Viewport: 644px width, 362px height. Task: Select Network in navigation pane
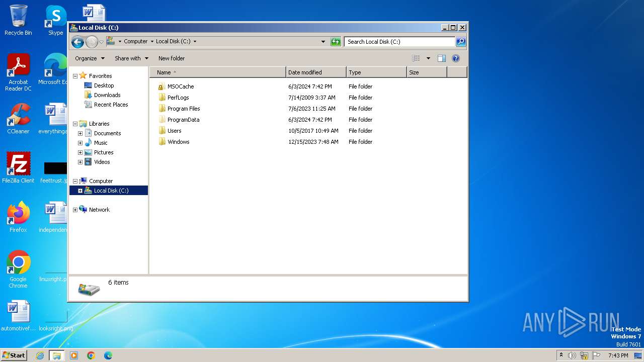[99, 210]
